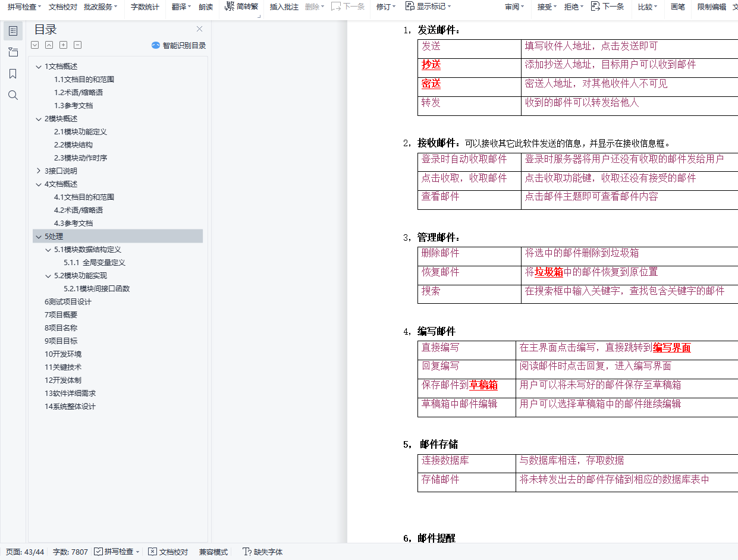Click the 画笔 pen button
The height and width of the screenshot is (560, 738).
coord(678,7)
